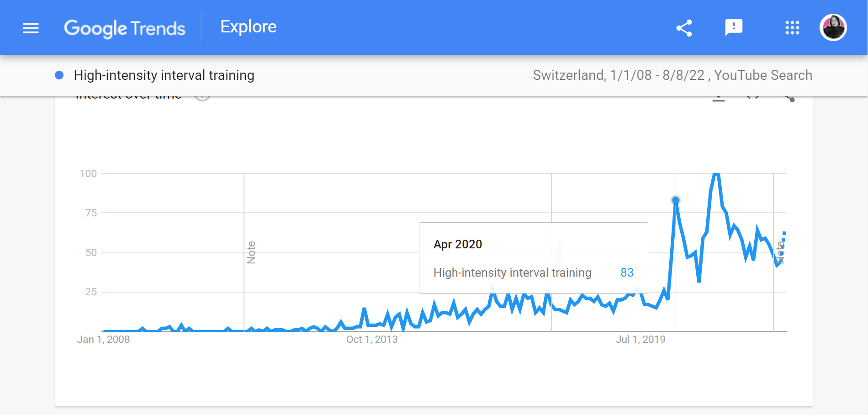Send feedback via the speech bubble icon
Viewport: 868px width, 415px height.
tap(734, 27)
